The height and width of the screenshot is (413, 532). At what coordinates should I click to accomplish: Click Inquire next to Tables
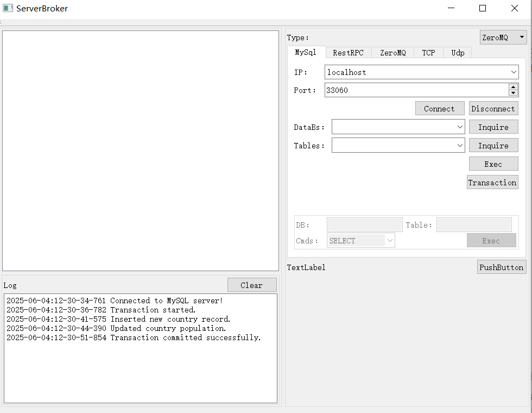click(493, 145)
